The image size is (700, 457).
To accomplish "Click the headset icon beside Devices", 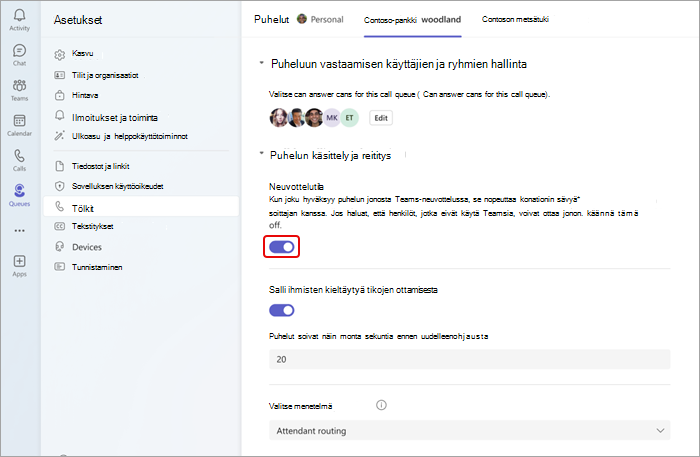I will (x=59, y=246).
